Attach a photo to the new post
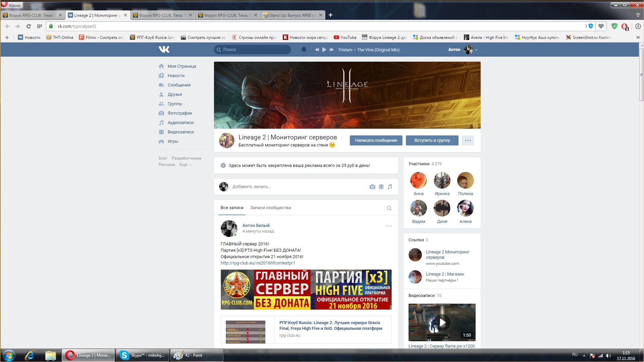Screen dimensions: 644x362 372,187
